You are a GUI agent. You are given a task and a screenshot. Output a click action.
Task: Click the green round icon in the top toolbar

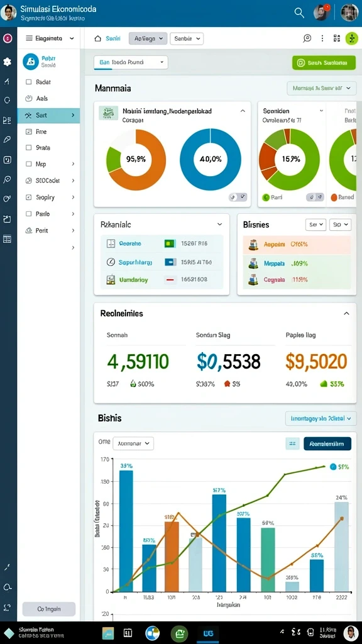coord(352,38)
